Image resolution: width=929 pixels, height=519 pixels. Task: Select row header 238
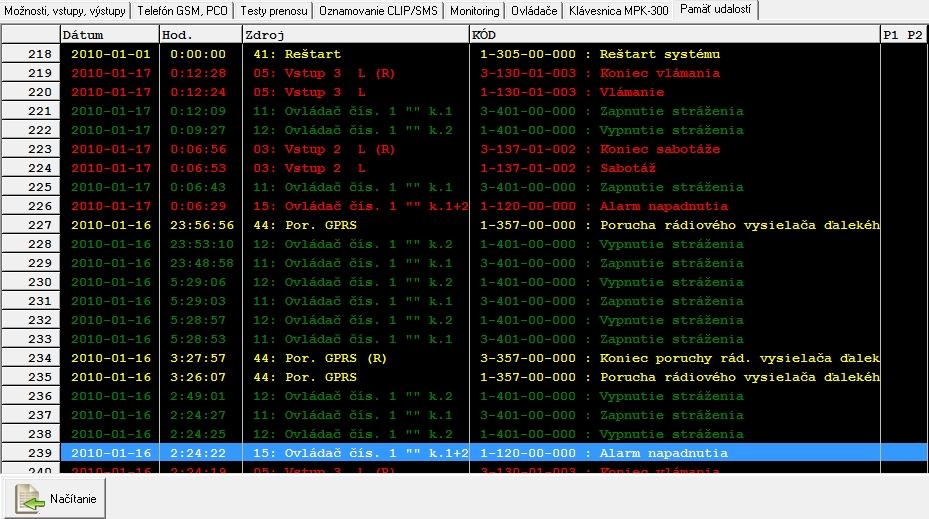(31, 433)
